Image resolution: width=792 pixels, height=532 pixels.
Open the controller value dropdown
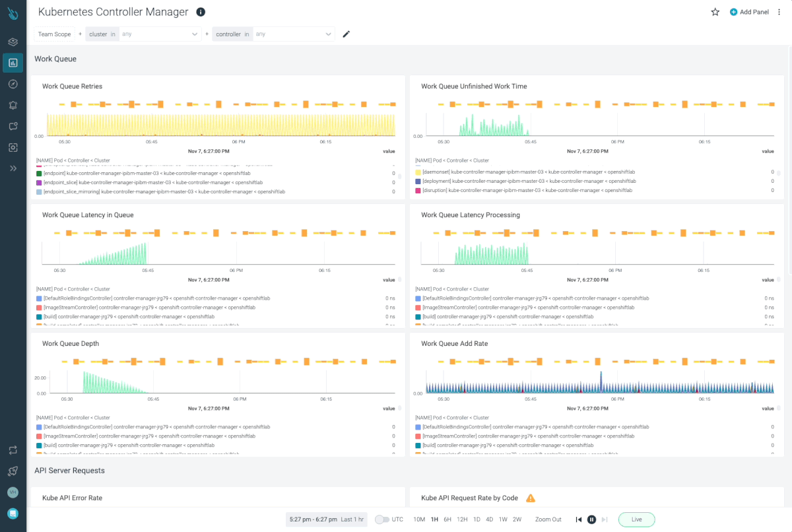tap(293, 34)
